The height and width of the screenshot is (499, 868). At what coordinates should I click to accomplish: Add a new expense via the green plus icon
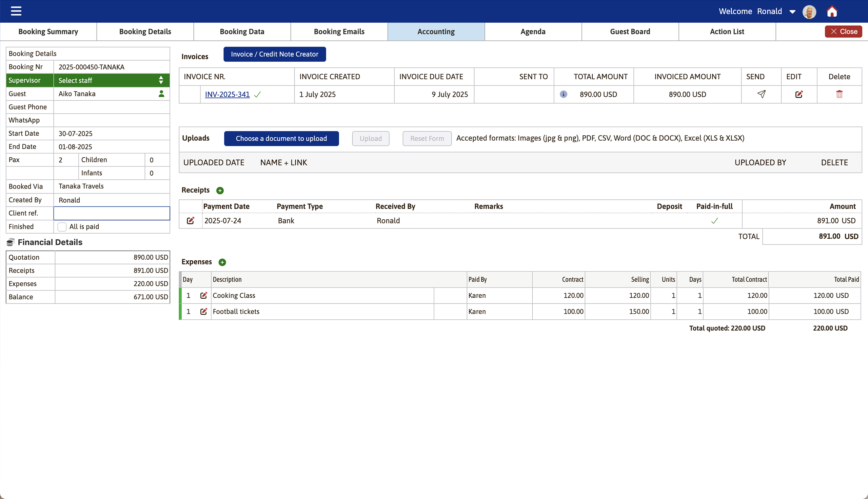click(222, 262)
